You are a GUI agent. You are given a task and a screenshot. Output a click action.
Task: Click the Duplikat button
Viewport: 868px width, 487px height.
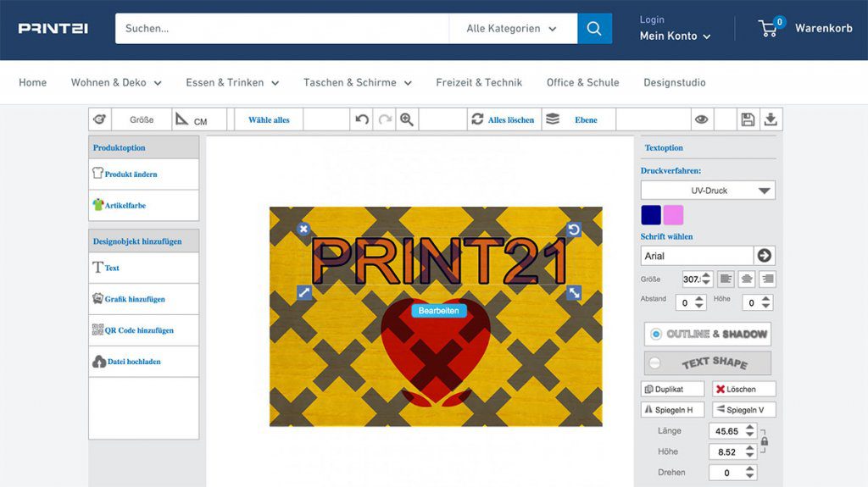673,390
